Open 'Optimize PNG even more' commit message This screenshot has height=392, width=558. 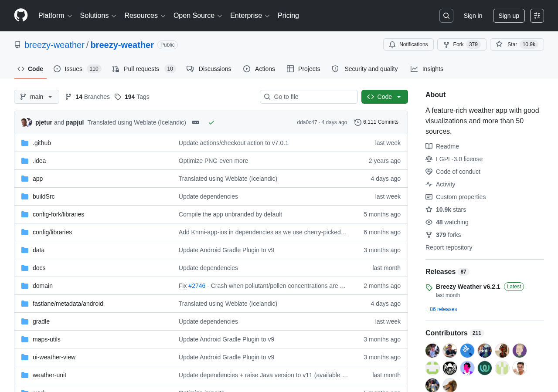click(x=213, y=161)
